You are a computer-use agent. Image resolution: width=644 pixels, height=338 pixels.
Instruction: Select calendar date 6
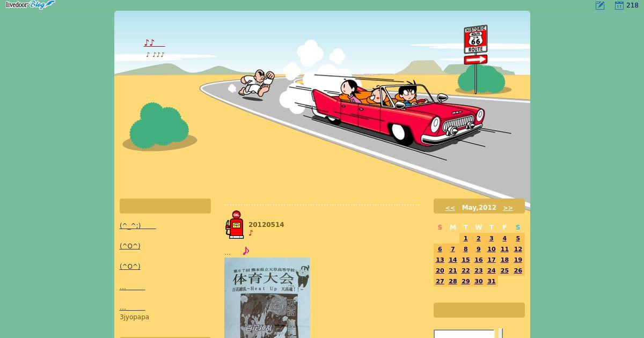tap(440, 249)
